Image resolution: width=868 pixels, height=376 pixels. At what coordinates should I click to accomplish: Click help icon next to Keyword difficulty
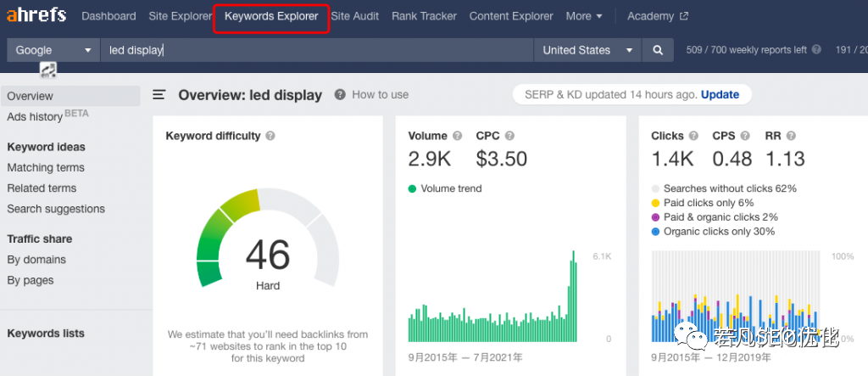[270, 136]
